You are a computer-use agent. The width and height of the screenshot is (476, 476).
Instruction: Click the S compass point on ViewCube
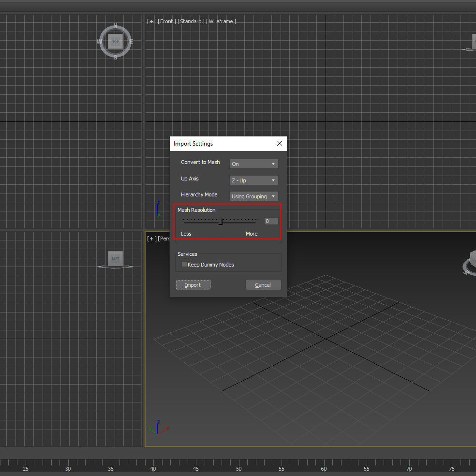pos(115,58)
